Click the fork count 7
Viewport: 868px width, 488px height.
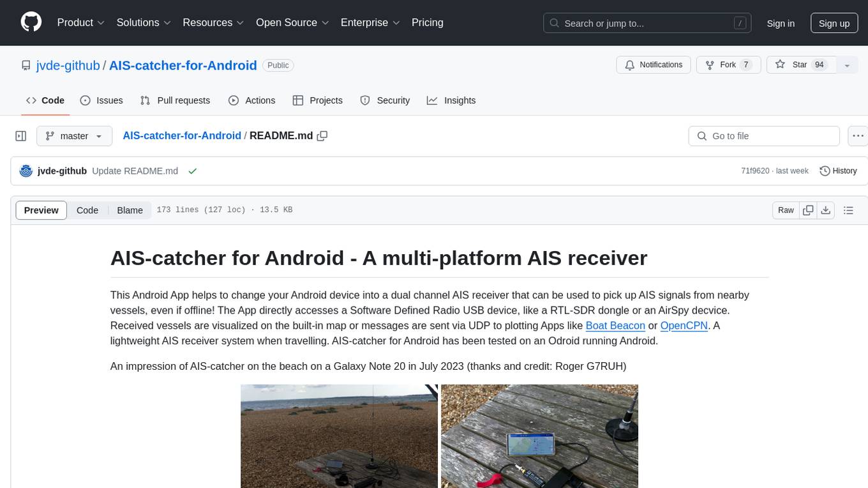pos(745,65)
